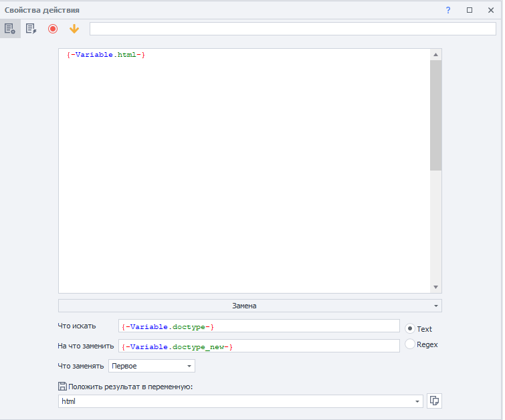Click the На что заменить label
This screenshot has width=505, height=420.
[86, 346]
